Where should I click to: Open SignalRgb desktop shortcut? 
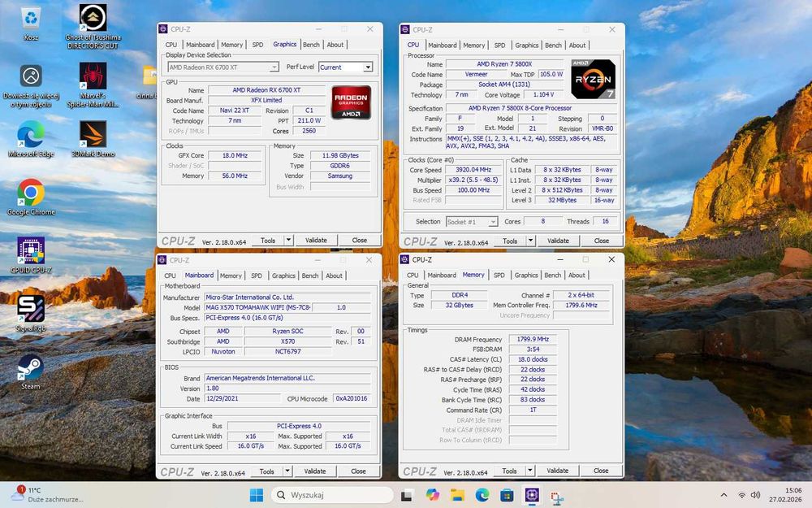point(31,313)
